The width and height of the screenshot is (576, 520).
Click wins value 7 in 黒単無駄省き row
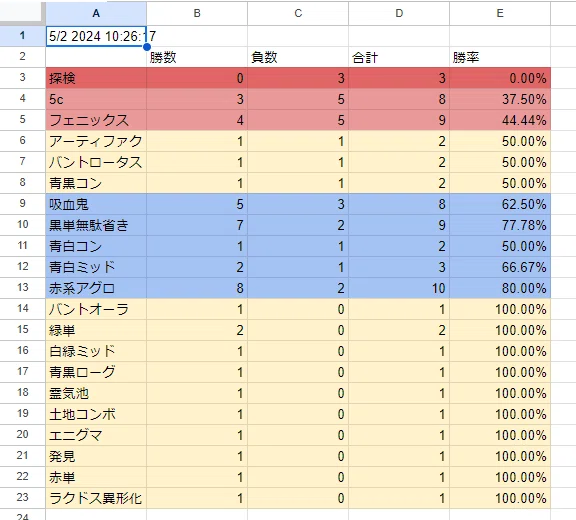[197, 225]
